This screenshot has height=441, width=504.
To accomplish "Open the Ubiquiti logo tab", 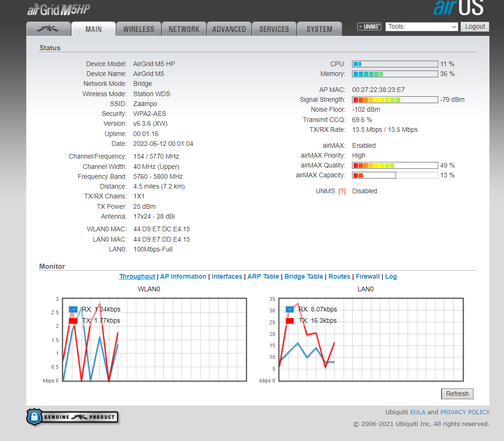I will point(48,29).
